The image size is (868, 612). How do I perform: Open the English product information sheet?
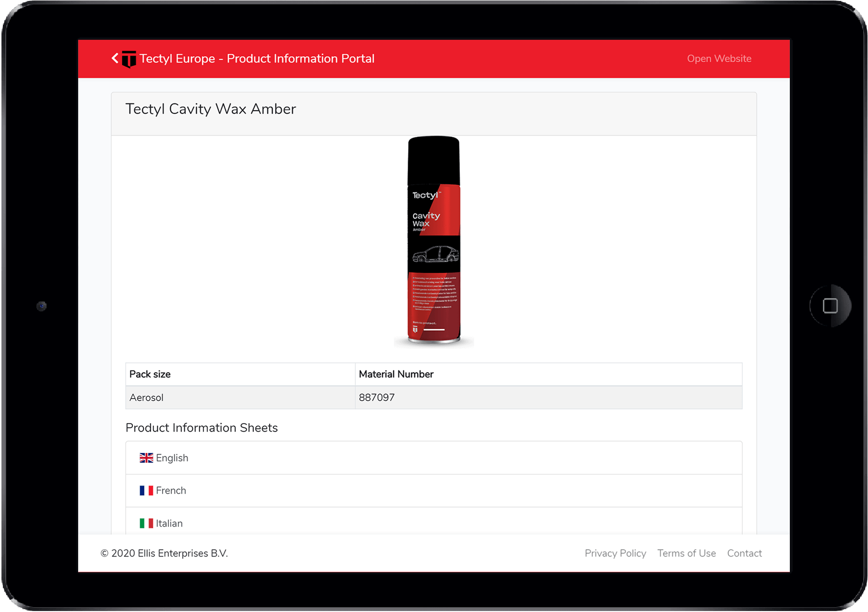434,458
